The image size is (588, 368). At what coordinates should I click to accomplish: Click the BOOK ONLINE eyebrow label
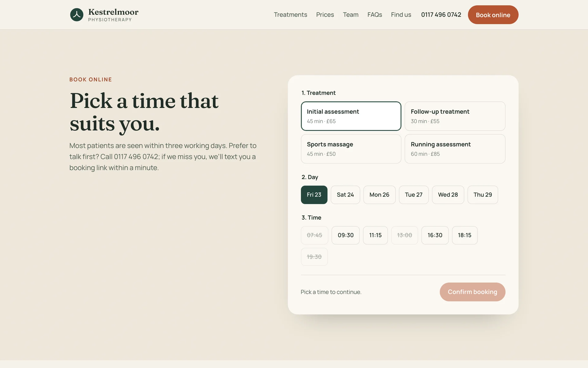[x=91, y=79]
